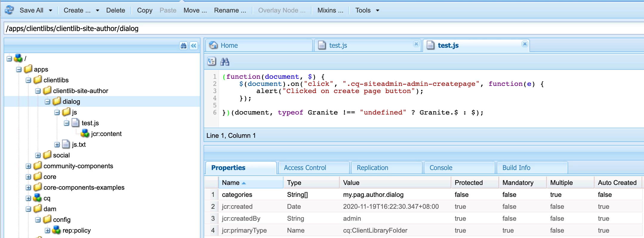The image size is (644, 238).
Task: Collapse the clientlibs node
Action: 28,80
